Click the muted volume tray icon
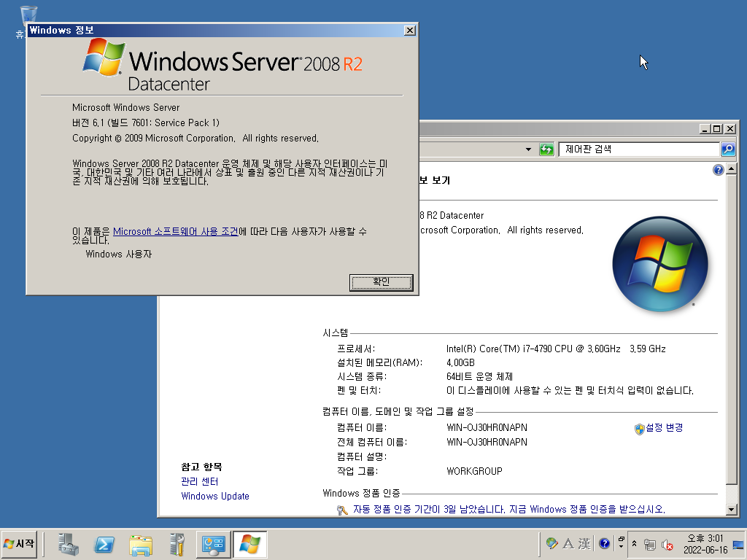 coord(667,544)
